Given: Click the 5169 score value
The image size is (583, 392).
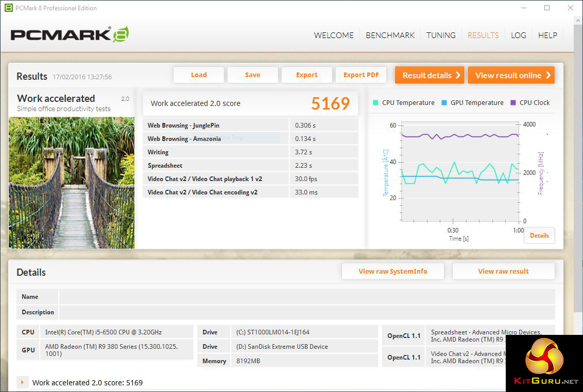Looking at the screenshot, I should (x=330, y=103).
